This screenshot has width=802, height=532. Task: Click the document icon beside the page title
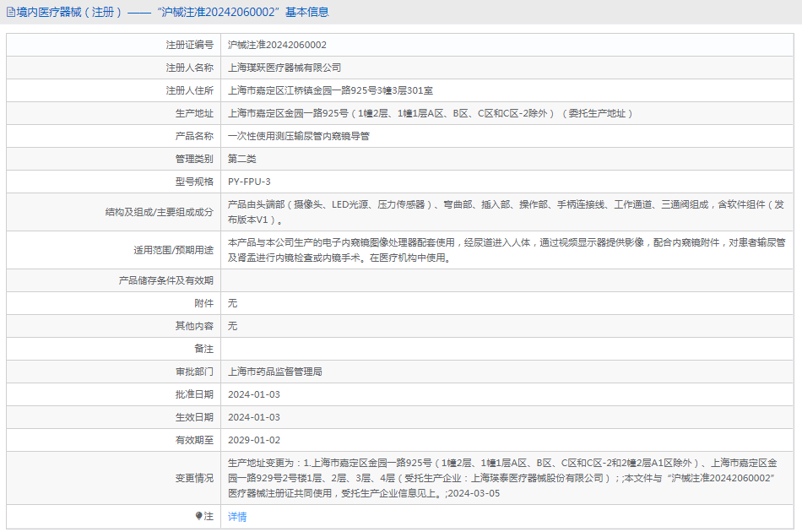(10, 13)
